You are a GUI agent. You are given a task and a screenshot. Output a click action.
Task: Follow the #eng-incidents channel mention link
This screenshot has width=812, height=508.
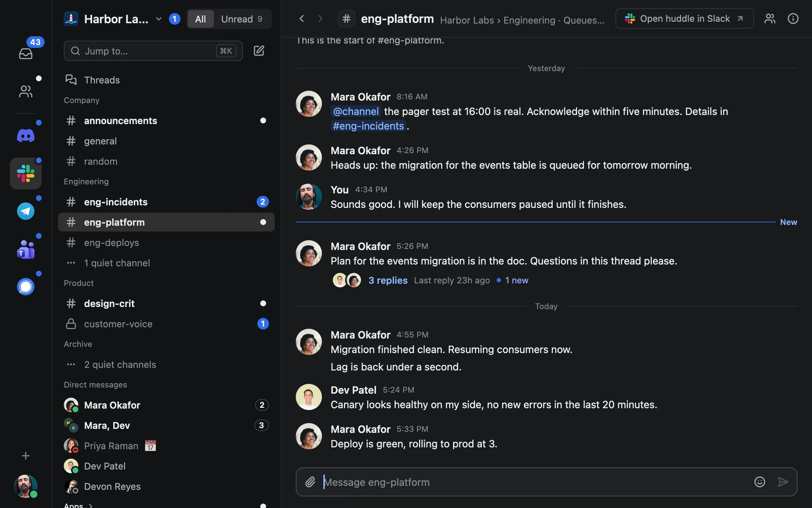[x=368, y=126]
